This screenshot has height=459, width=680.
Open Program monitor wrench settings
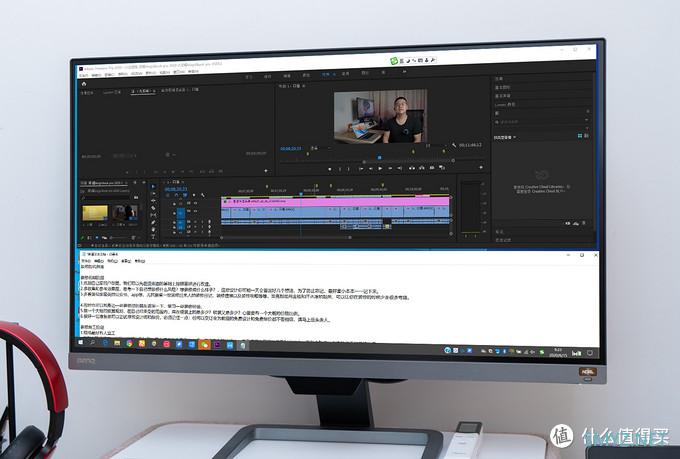454,145
